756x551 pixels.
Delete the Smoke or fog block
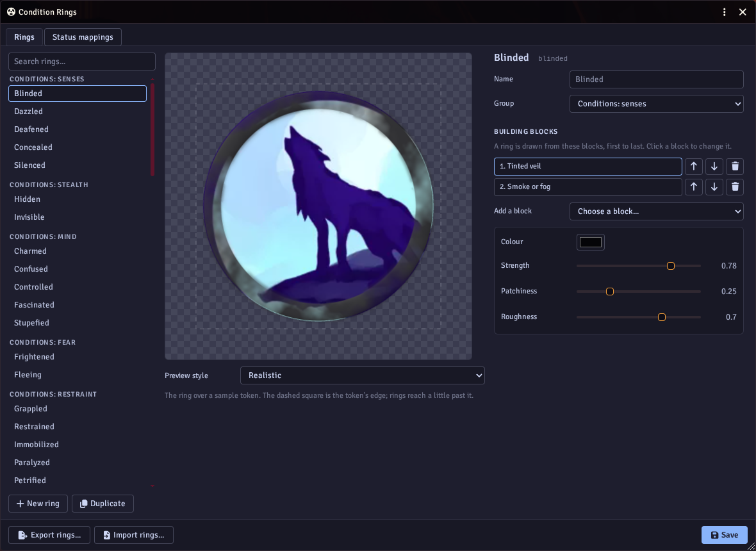coord(735,187)
